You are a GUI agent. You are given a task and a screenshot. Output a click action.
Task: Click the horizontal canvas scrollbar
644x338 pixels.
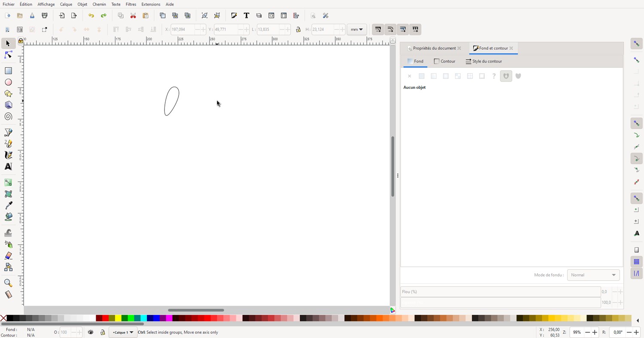[x=196, y=310]
